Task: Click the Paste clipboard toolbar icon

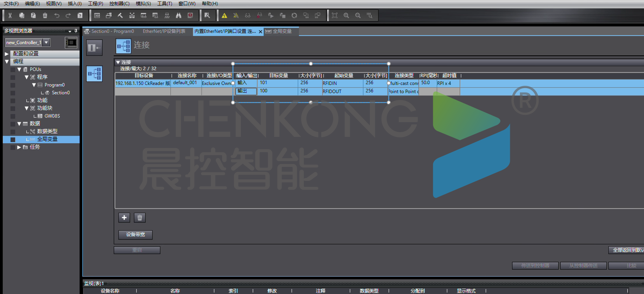Action: (x=33, y=16)
